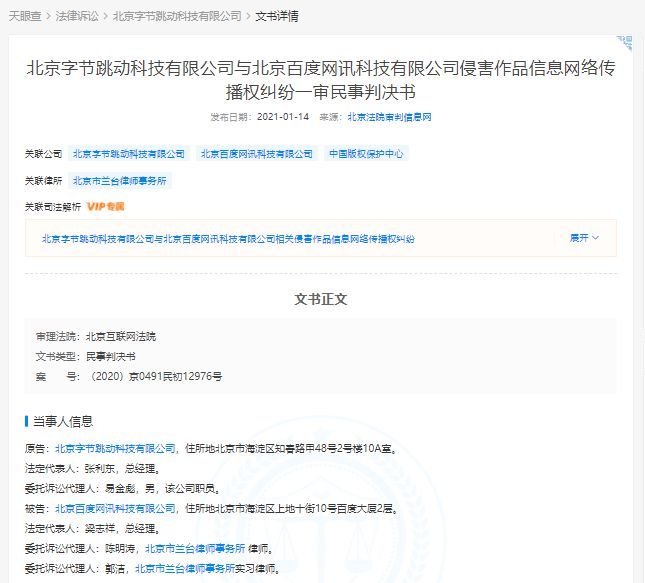
Task: Open 北京市兰台律师事务所 link beside 陈明涛
Action: point(195,549)
